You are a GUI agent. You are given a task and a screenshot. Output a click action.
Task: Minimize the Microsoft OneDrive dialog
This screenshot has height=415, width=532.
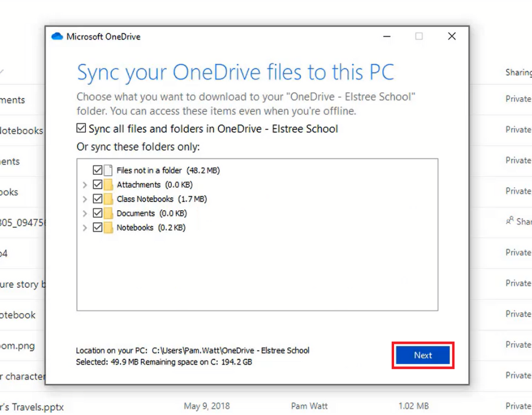387,36
